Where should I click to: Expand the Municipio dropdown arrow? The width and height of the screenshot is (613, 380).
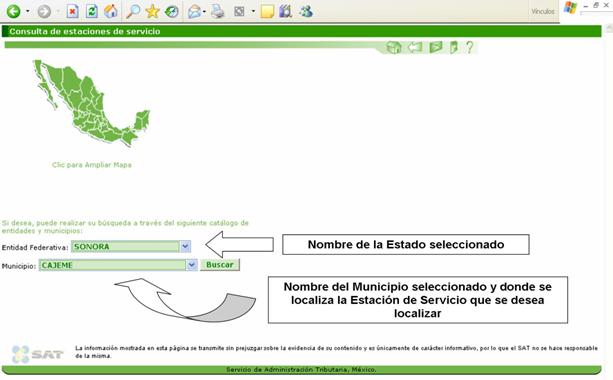[x=192, y=265]
